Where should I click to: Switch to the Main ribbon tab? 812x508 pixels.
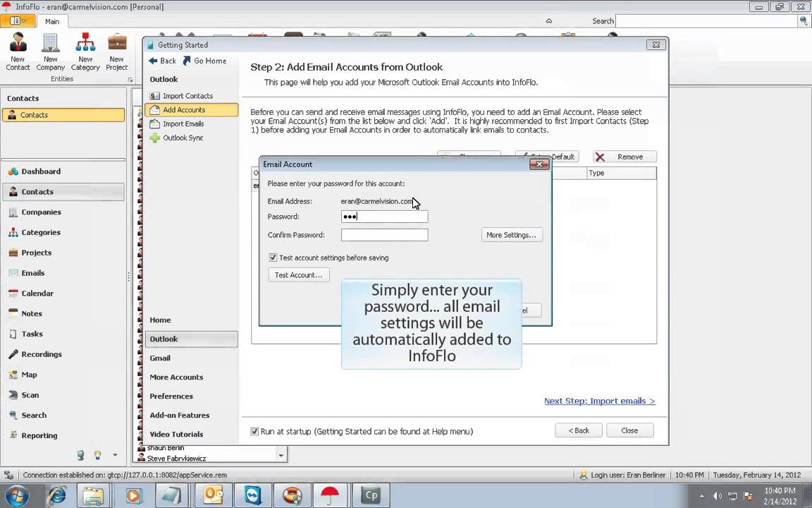click(51, 21)
